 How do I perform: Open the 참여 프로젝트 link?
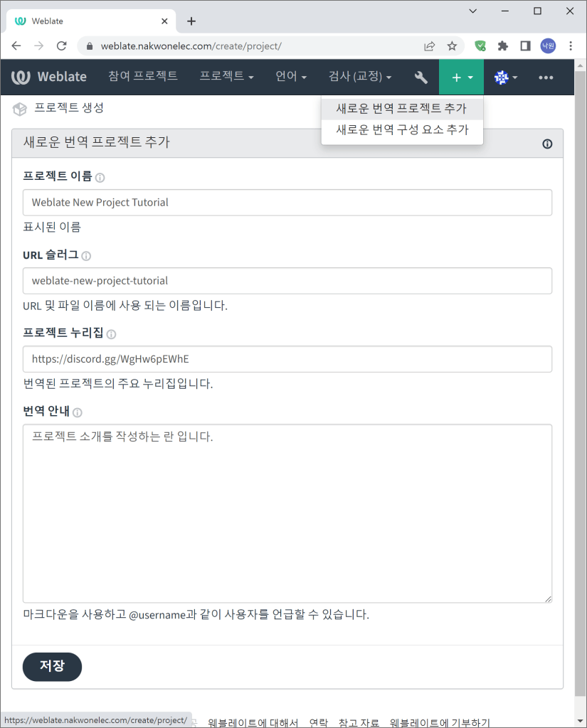pos(143,77)
